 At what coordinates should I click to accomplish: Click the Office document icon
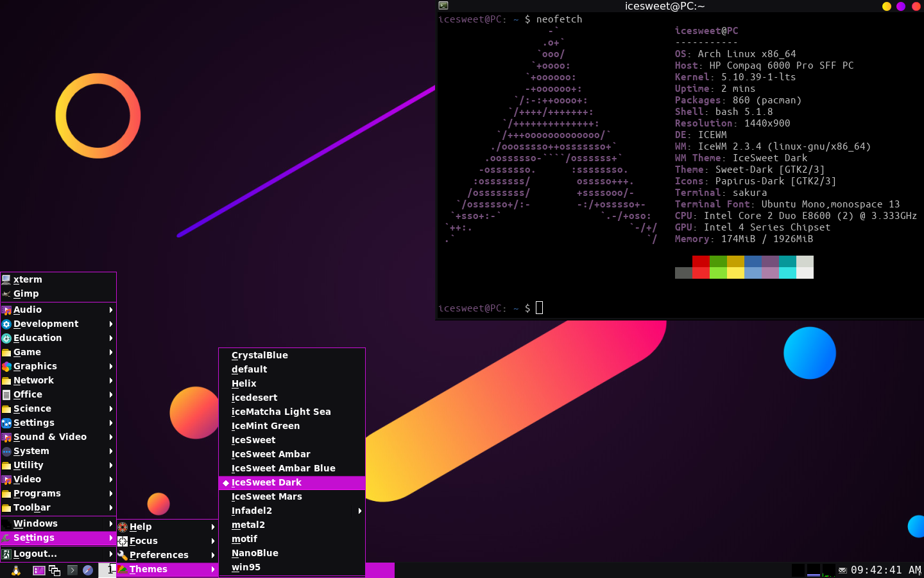[x=6, y=394]
